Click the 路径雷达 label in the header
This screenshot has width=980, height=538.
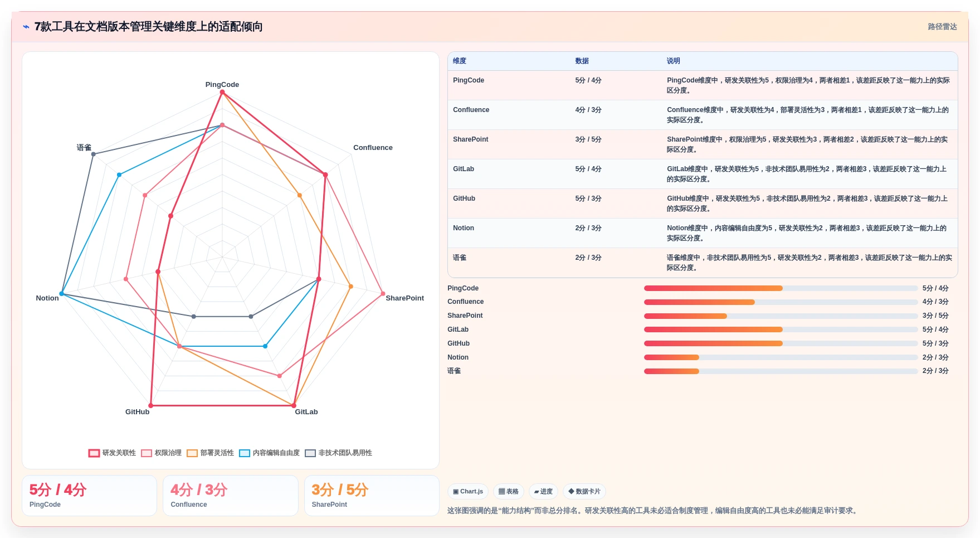[x=942, y=27]
